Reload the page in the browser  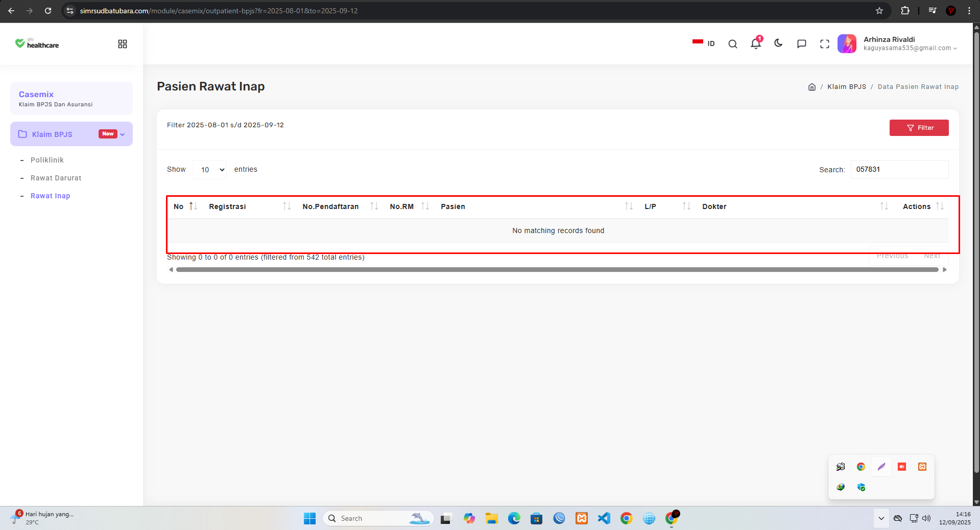[48, 11]
